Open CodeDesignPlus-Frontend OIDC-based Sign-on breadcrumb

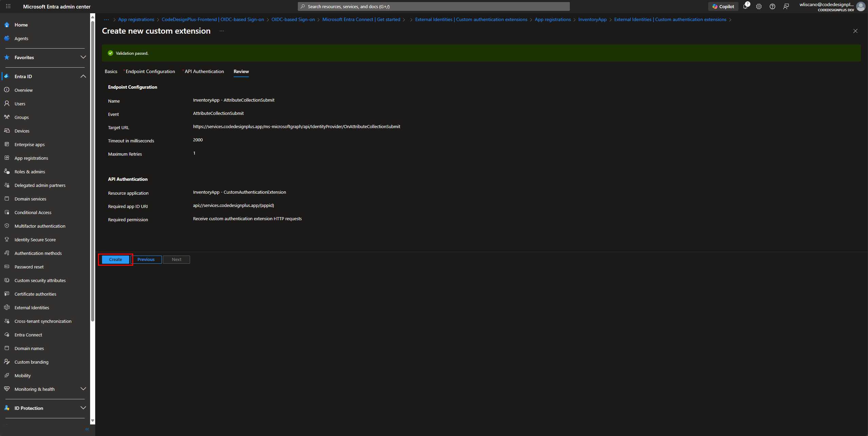coord(213,19)
